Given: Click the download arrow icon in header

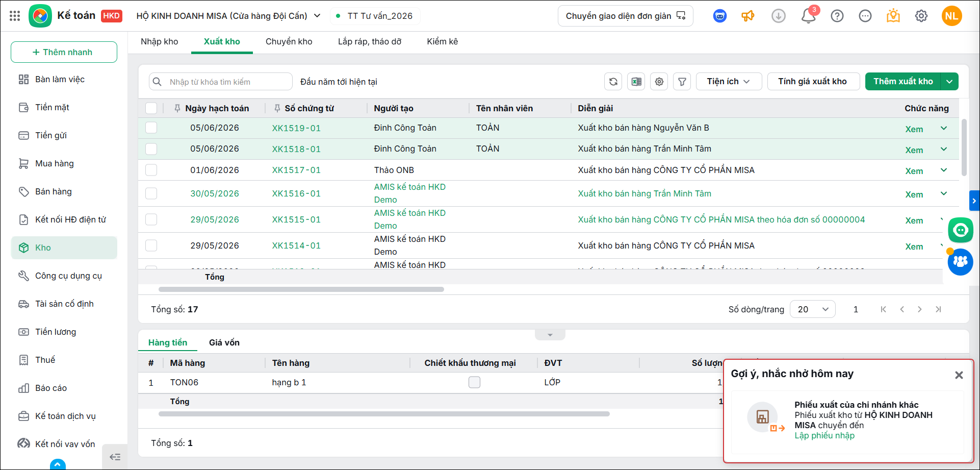Looking at the screenshot, I should (x=779, y=16).
